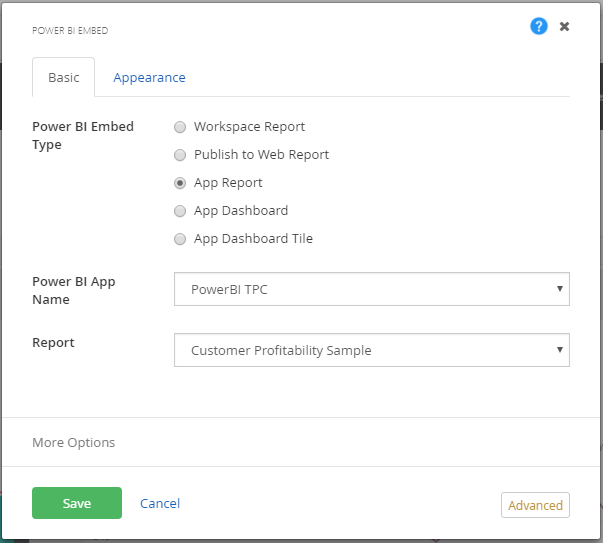This screenshot has height=543, width=603.
Task: Click the Power BI Embed Type label
Action: coord(83,135)
